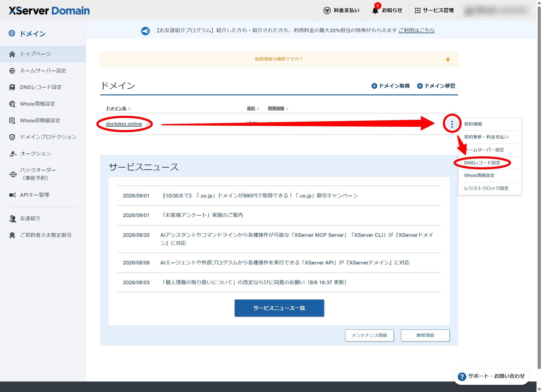Click the gavel icon for オークション
Screen dimensions: 542x392
pos(13,154)
